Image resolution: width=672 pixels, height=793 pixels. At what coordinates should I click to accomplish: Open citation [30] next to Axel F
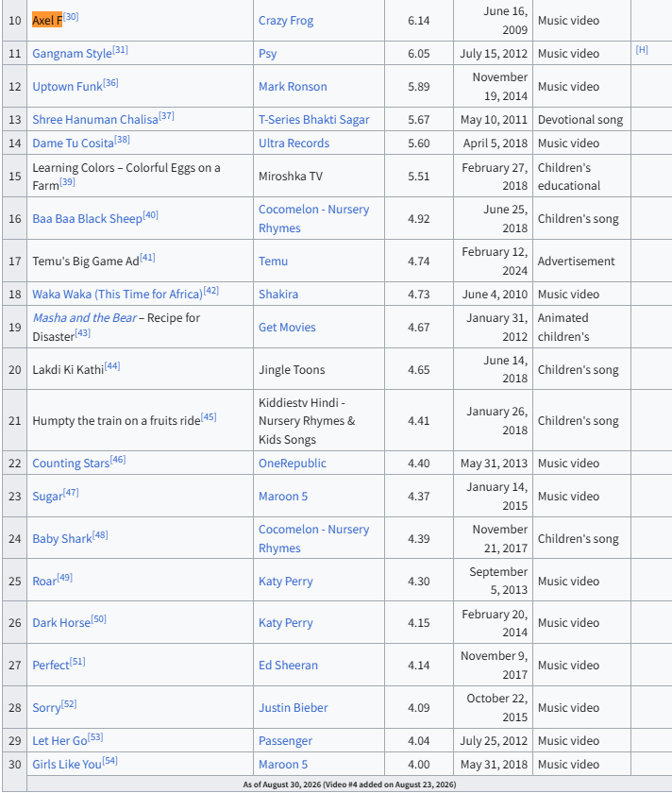point(71,17)
